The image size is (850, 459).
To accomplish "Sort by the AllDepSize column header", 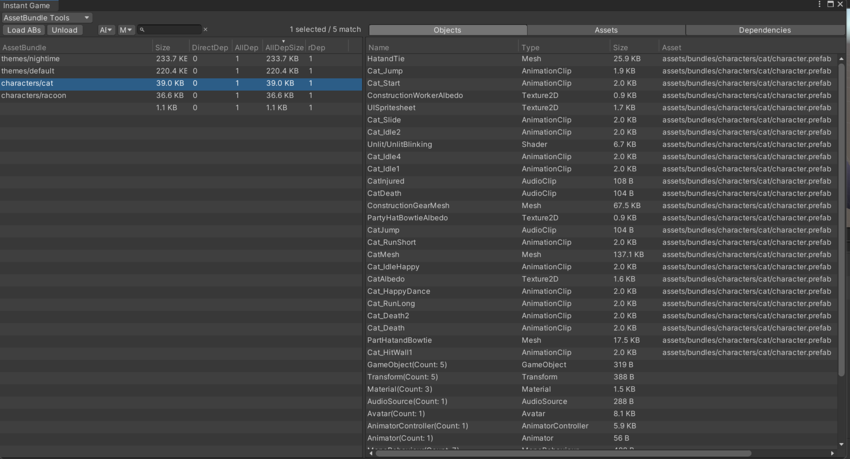I will [283, 47].
